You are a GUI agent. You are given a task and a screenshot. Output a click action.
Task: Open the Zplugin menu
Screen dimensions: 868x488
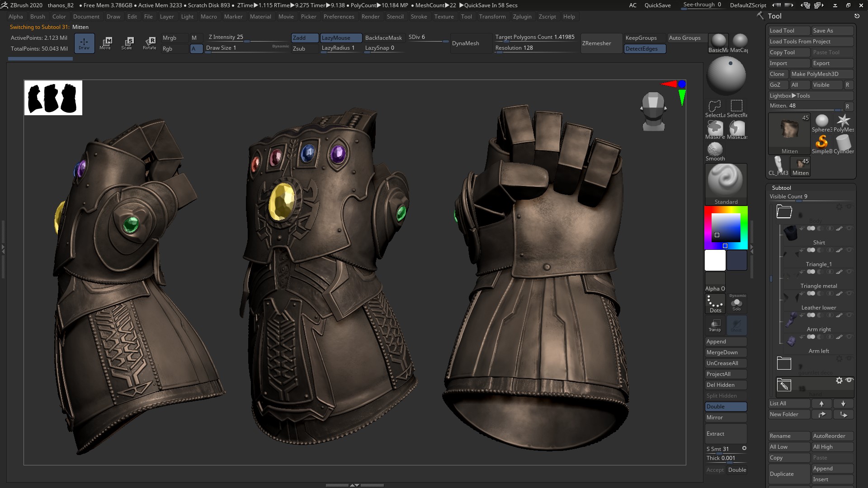(522, 17)
